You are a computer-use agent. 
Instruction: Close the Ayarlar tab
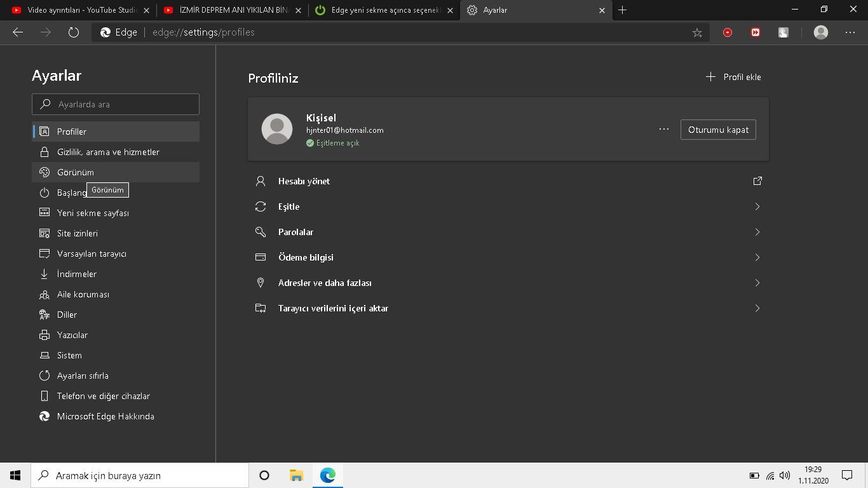click(602, 10)
